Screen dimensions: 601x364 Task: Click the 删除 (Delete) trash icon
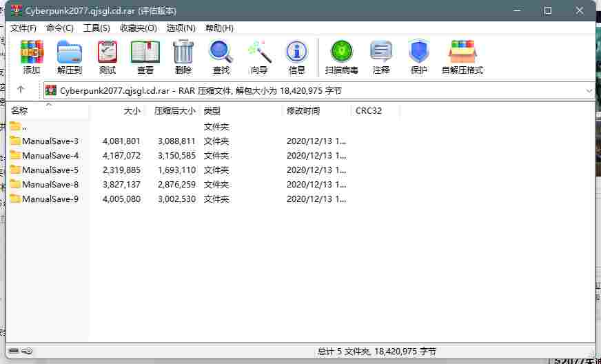[x=183, y=52]
